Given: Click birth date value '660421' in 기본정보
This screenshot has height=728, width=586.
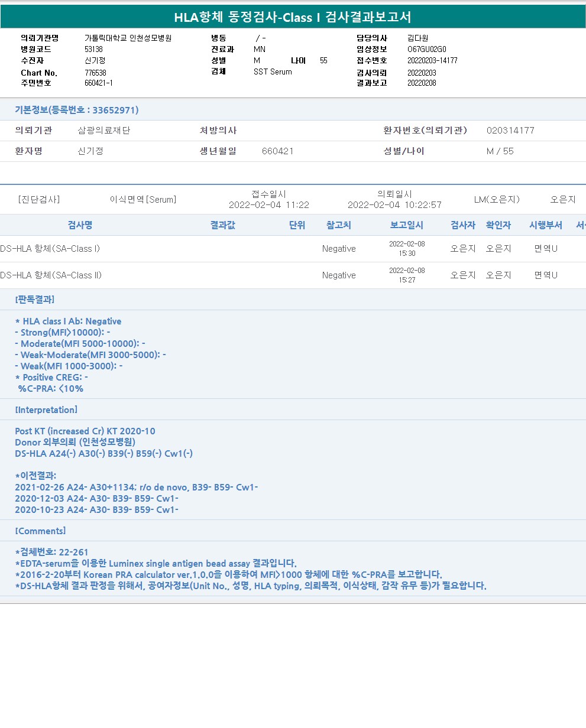Looking at the screenshot, I should [x=278, y=151].
